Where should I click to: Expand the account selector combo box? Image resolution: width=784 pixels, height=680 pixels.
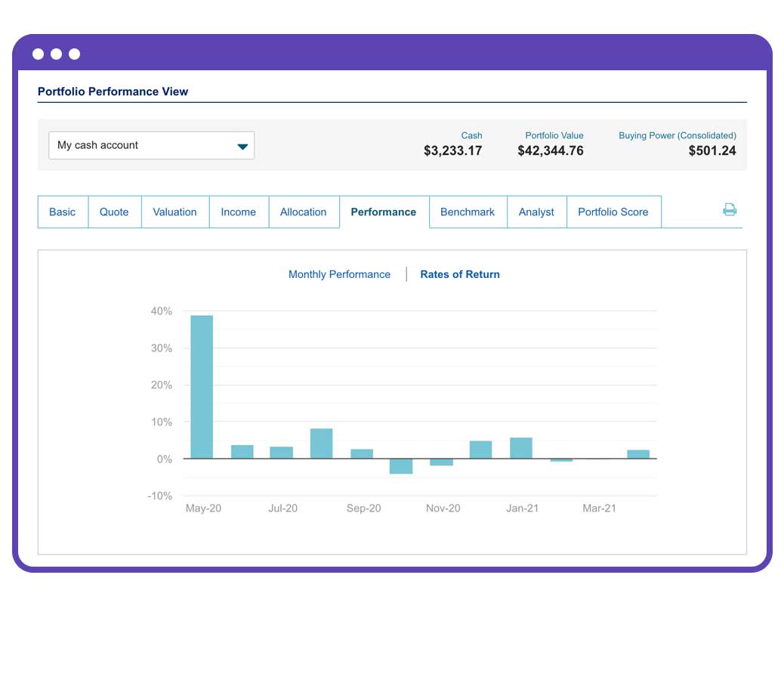coord(151,145)
